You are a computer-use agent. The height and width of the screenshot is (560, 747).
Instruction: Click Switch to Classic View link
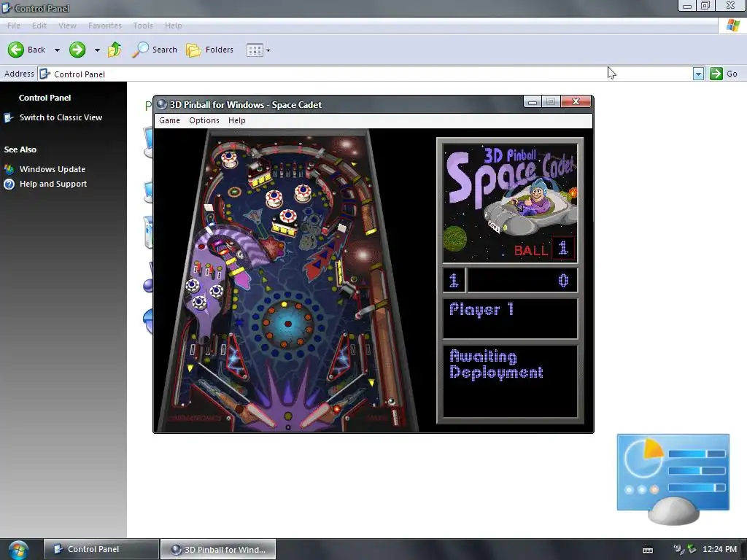click(x=61, y=117)
